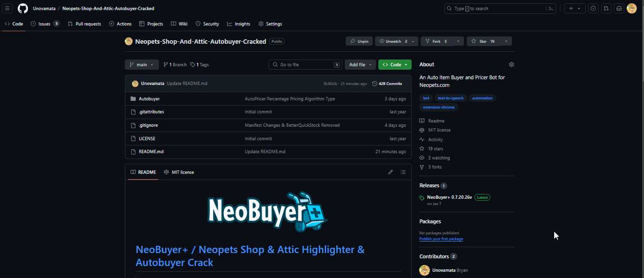The height and width of the screenshot is (278, 644).
Task: Switch to the Pull requests tab
Action: [85, 24]
